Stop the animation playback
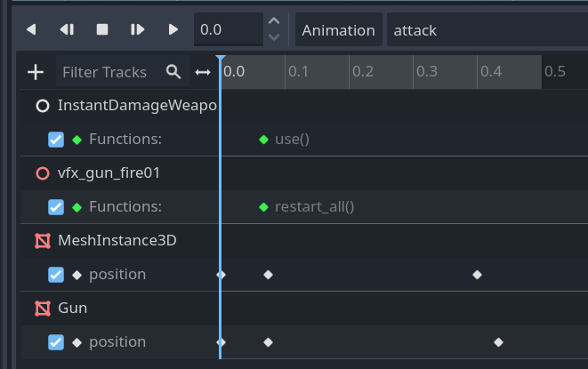 pos(102,29)
